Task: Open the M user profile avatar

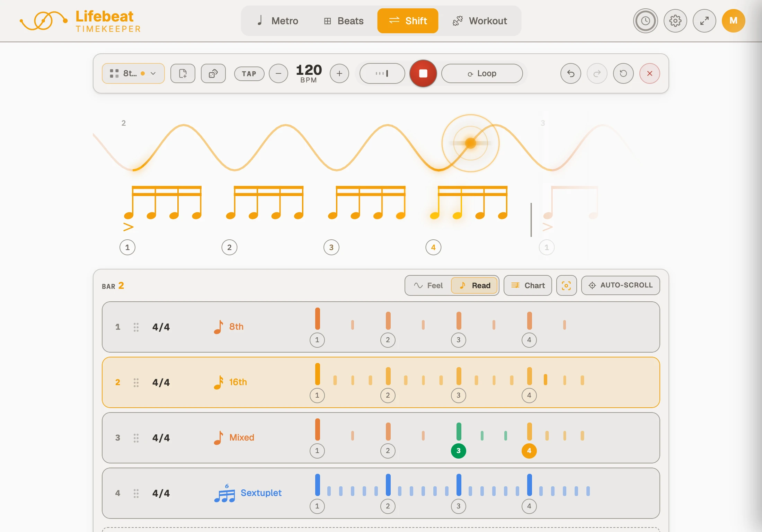Action: click(733, 21)
